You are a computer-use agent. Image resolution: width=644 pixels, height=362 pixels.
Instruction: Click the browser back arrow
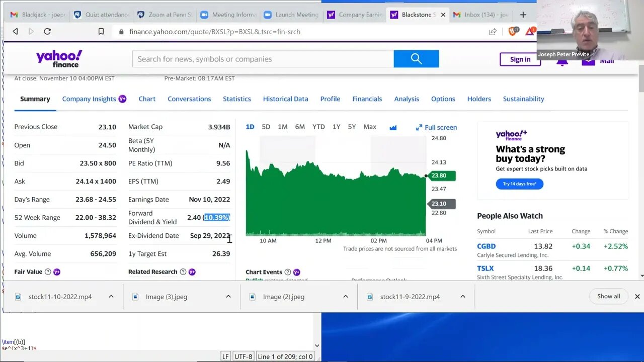pos(15,31)
